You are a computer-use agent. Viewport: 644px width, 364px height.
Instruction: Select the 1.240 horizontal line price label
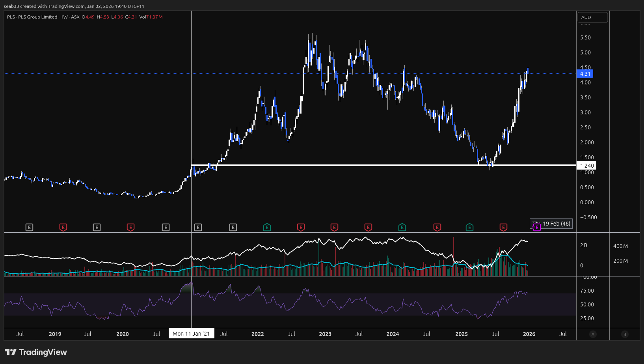pos(586,166)
